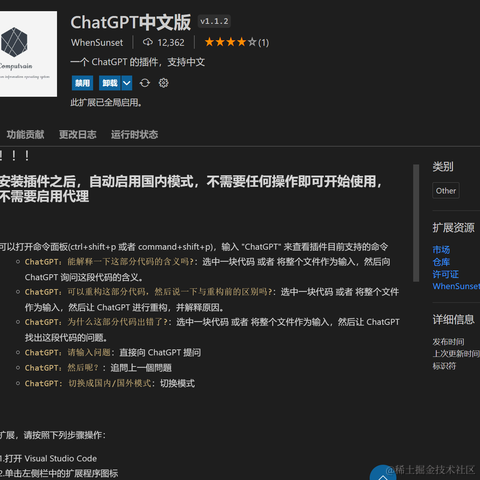This screenshot has height=480, width=480.
Task: Open the WhenSunset link under 扩展资源
Action: 456,286
